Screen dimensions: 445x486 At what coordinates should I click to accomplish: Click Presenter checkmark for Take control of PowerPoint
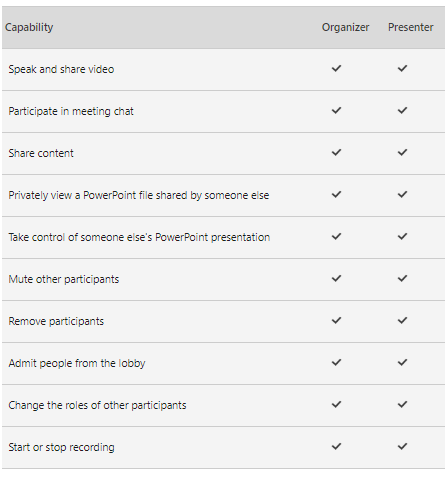click(x=402, y=236)
